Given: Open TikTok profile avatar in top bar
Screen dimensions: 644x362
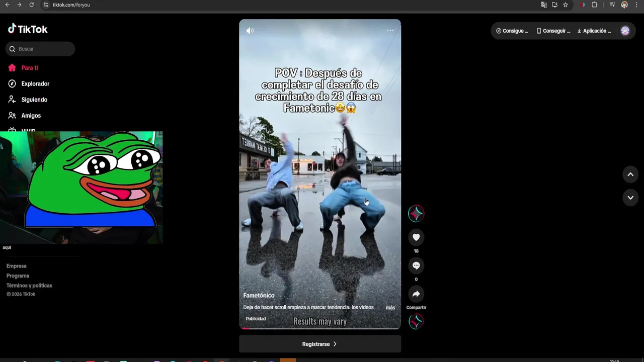Looking at the screenshot, I should click(625, 31).
